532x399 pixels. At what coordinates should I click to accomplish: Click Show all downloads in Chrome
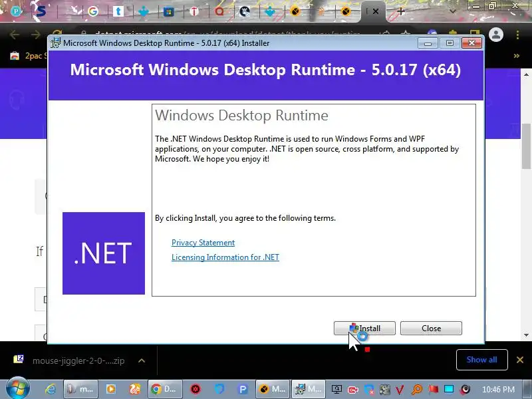click(x=481, y=360)
